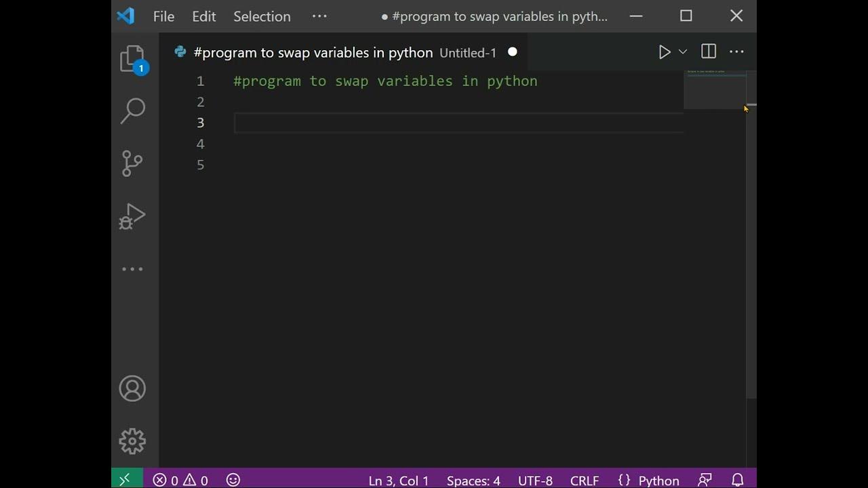Open the Search view
The height and width of the screenshot is (488, 868).
point(132,110)
